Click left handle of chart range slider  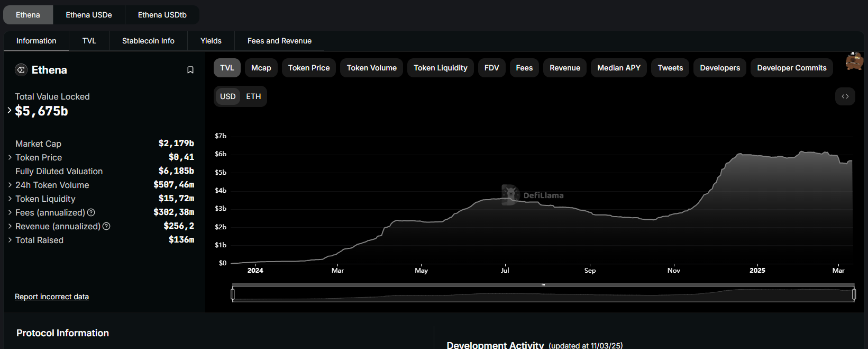[x=233, y=294]
